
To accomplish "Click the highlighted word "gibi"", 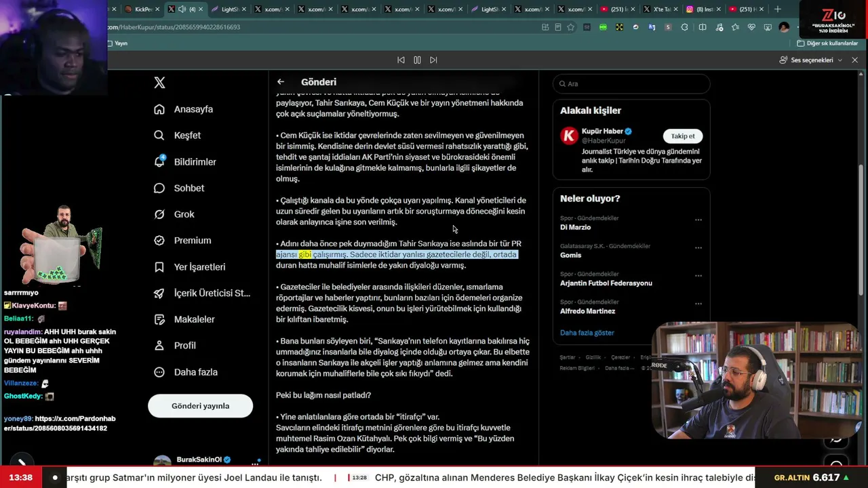I will click(305, 254).
